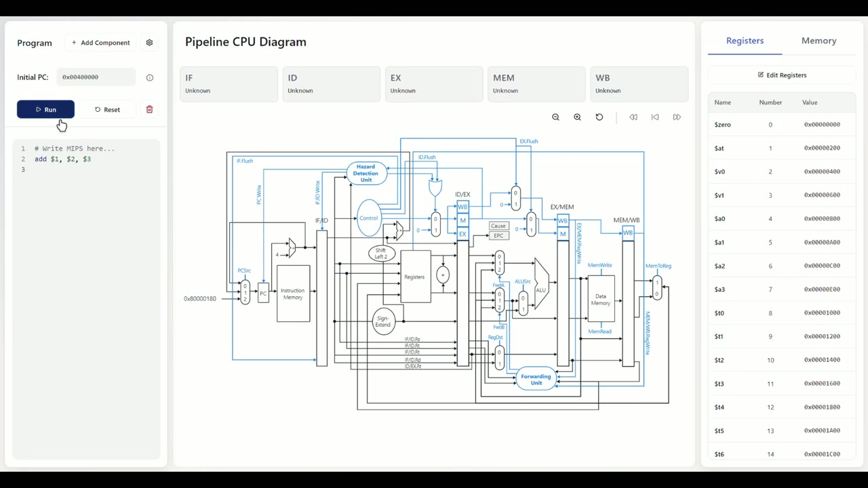Click the $t2 value 0x00001400
Screen dimensions: 868x488
pyautogui.click(x=822, y=360)
